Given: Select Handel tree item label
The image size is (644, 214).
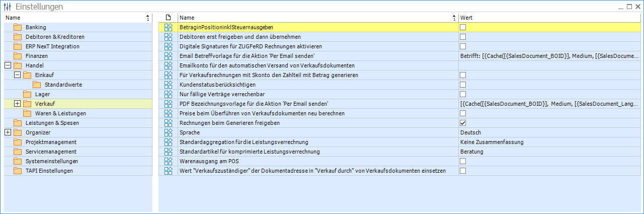Looking at the screenshot, I should (x=35, y=65).
